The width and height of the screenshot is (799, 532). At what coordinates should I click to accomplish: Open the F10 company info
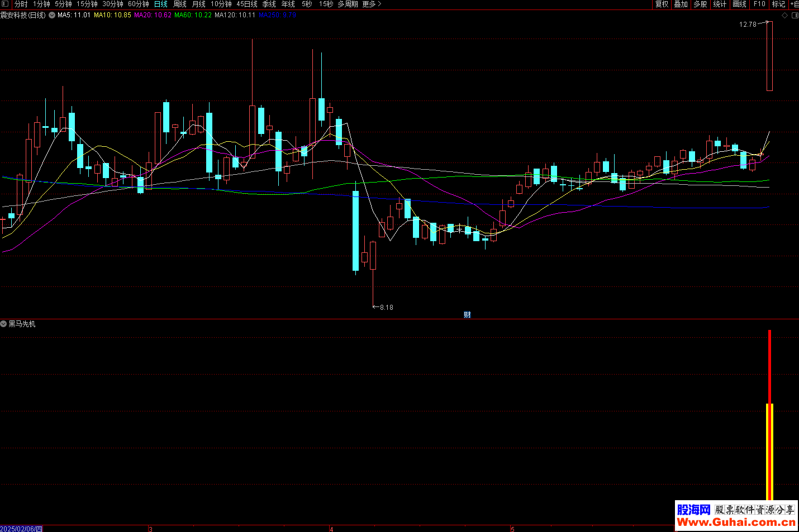(x=759, y=4)
